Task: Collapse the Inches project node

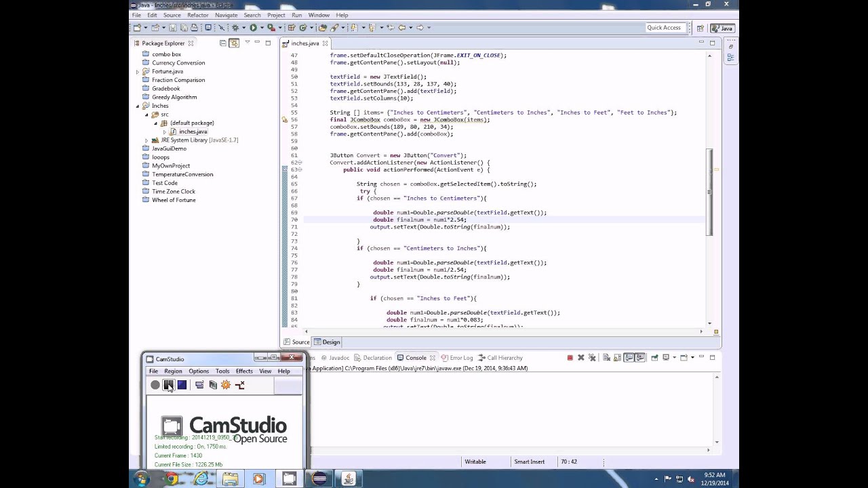Action: [x=138, y=106]
